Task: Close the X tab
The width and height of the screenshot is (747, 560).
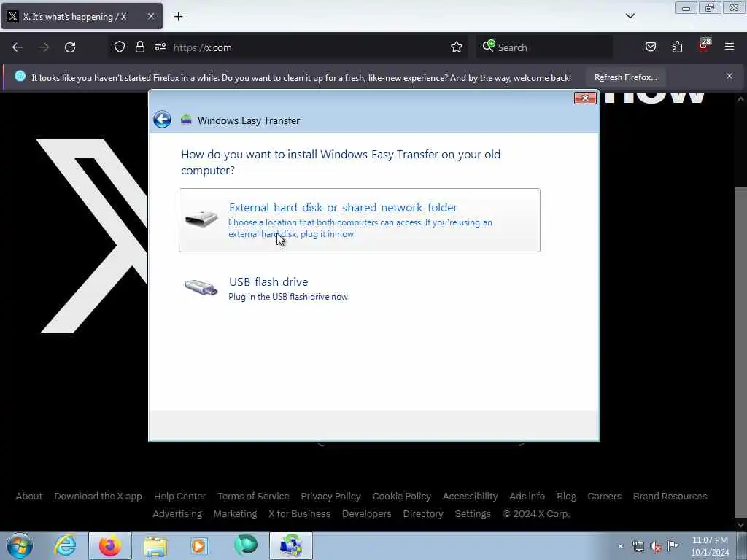Action: click(x=150, y=17)
